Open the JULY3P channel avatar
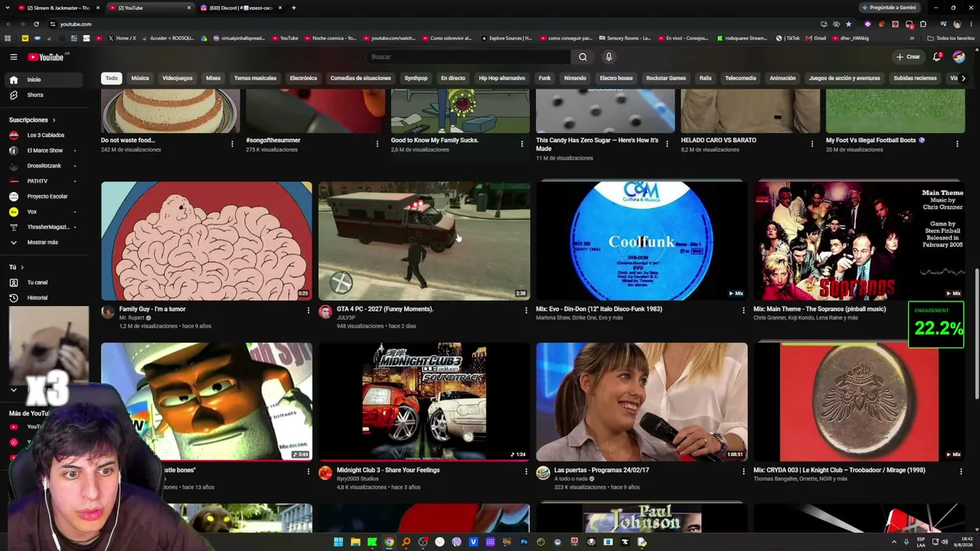The width and height of the screenshot is (980, 551). pyautogui.click(x=325, y=312)
